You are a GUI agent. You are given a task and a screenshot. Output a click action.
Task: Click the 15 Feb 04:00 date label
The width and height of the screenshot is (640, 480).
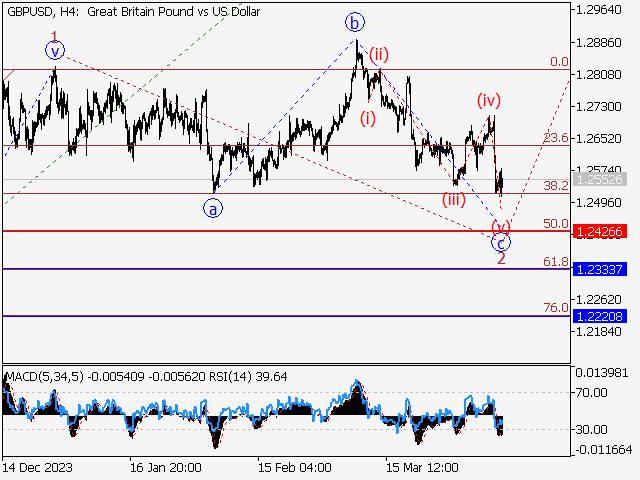294,467
